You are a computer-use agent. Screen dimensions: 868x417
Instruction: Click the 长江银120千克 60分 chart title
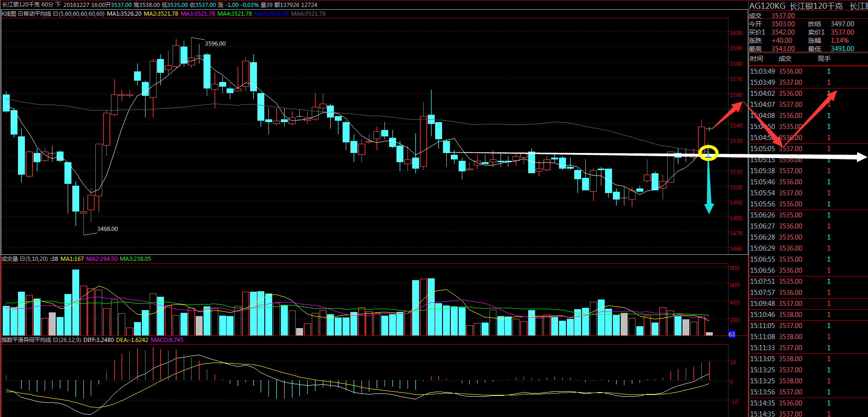28,5
